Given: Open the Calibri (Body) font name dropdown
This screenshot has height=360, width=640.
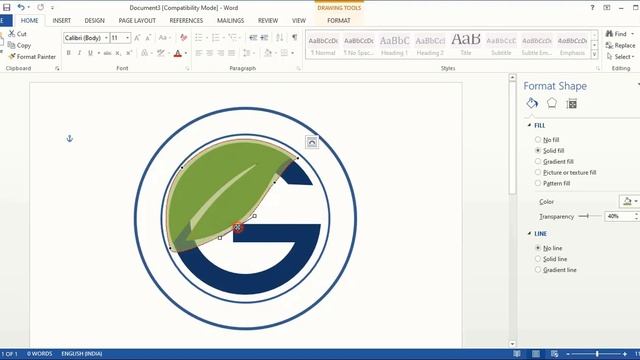Looking at the screenshot, I should point(106,38).
